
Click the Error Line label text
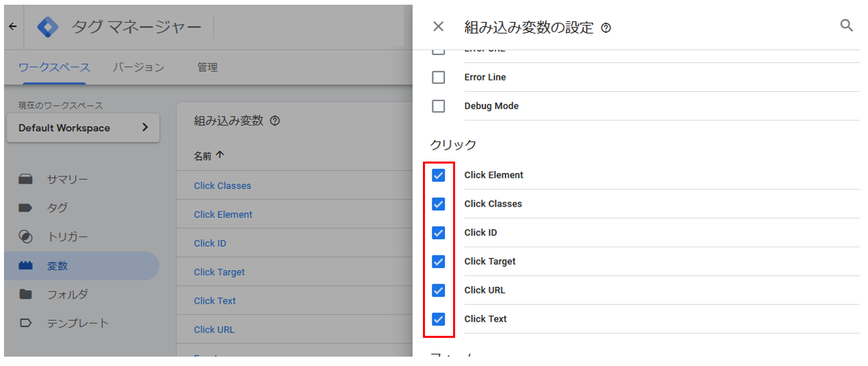tap(485, 77)
